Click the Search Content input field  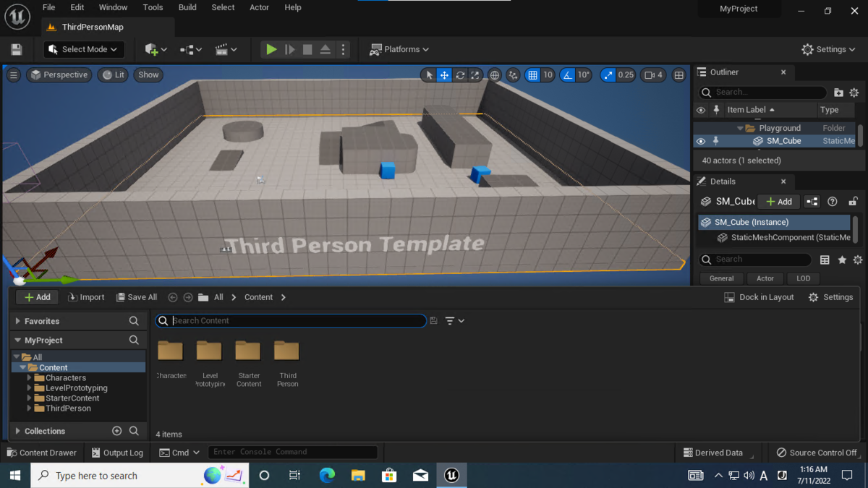coord(289,320)
